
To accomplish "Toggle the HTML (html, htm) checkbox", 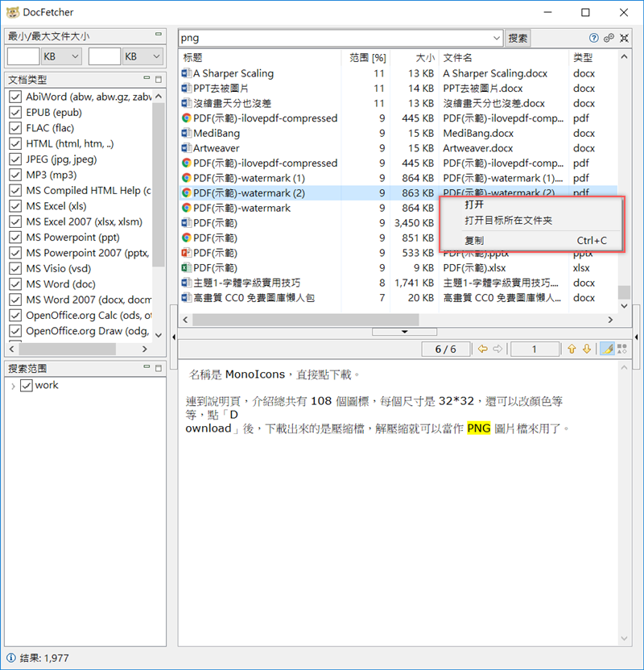I will pyautogui.click(x=15, y=143).
